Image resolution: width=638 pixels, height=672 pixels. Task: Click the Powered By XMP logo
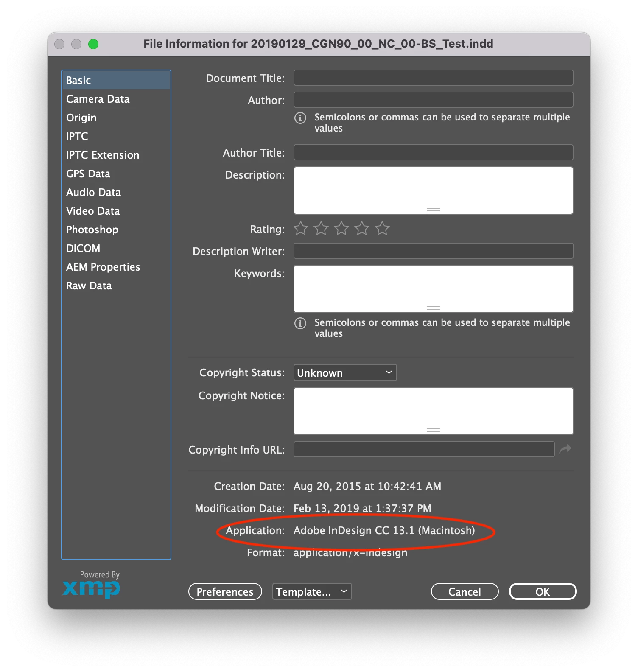[x=92, y=585]
